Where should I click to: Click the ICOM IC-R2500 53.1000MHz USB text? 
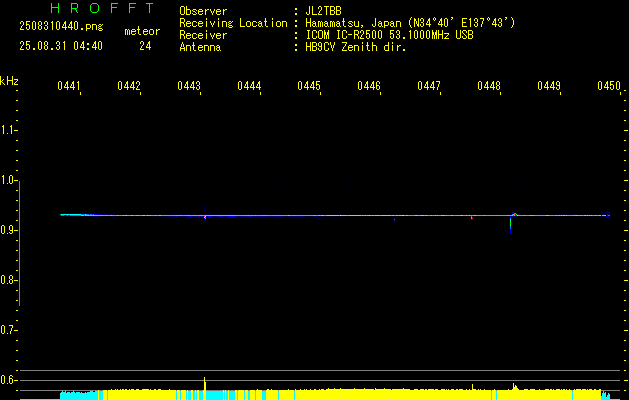click(x=389, y=35)
